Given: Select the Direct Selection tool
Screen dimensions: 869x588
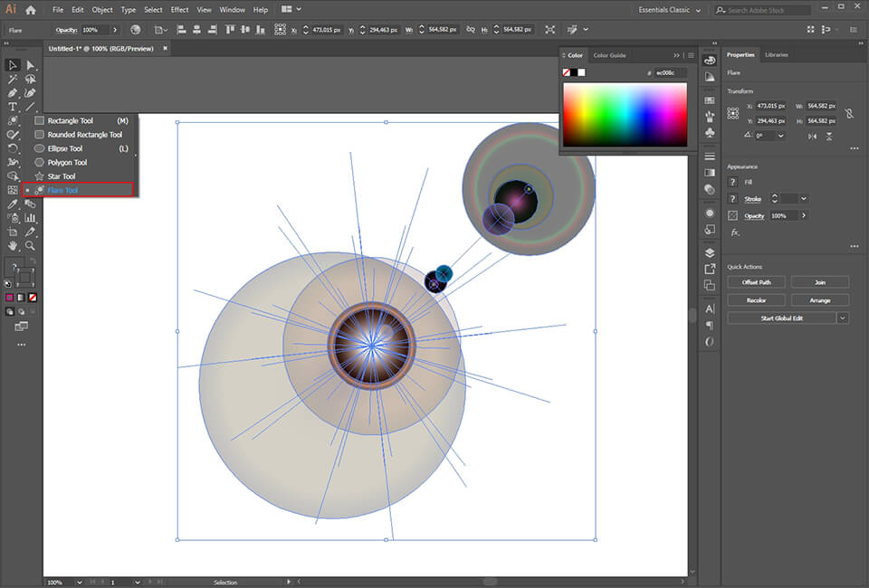Looking at the screenshot, I should click(29, 65).
